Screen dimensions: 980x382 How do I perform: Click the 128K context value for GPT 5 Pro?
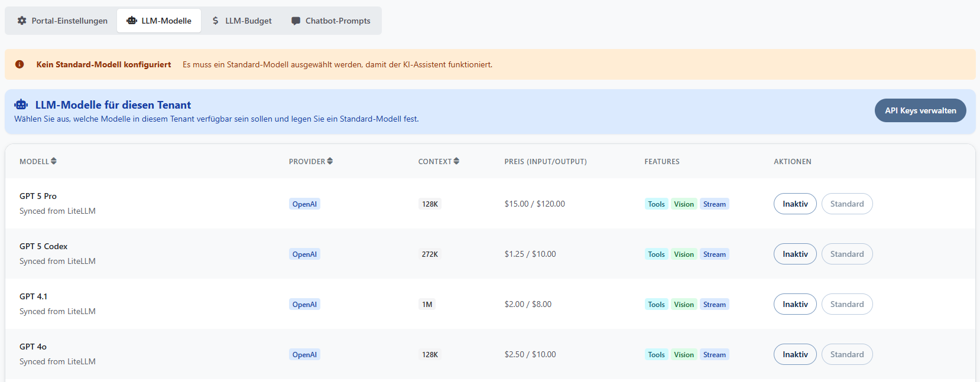pyautogui.click(x=430, y=204)
